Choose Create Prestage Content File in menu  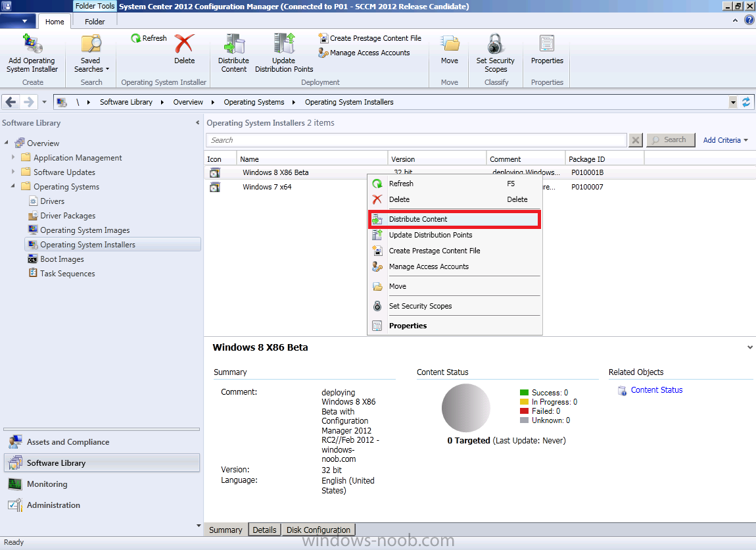tap(455, 251)
